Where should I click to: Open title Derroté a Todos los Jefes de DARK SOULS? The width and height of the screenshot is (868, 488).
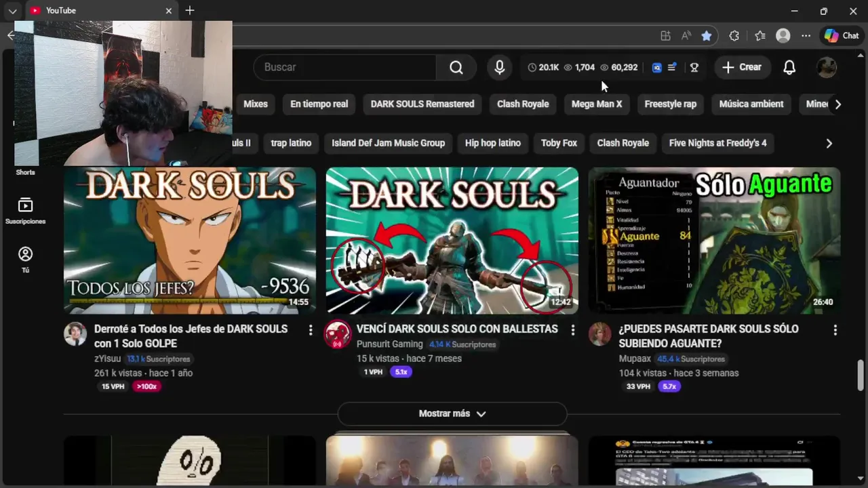pos(191,336)
